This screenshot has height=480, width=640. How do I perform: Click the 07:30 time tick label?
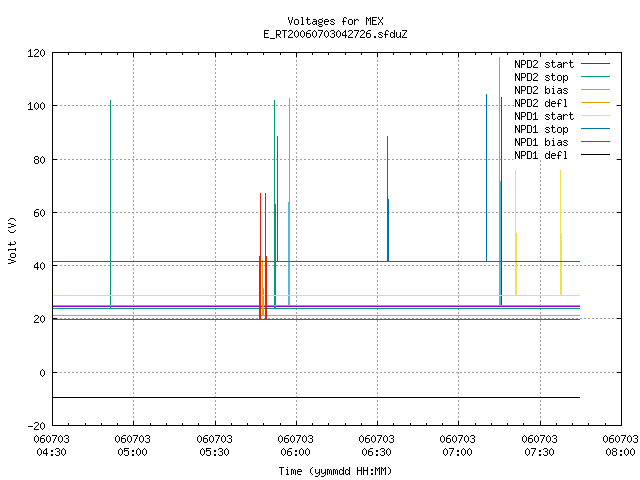[540, 452]
